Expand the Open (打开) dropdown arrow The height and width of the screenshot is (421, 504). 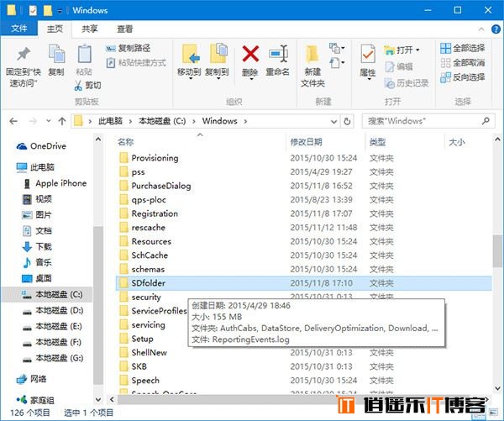(417, 50)
